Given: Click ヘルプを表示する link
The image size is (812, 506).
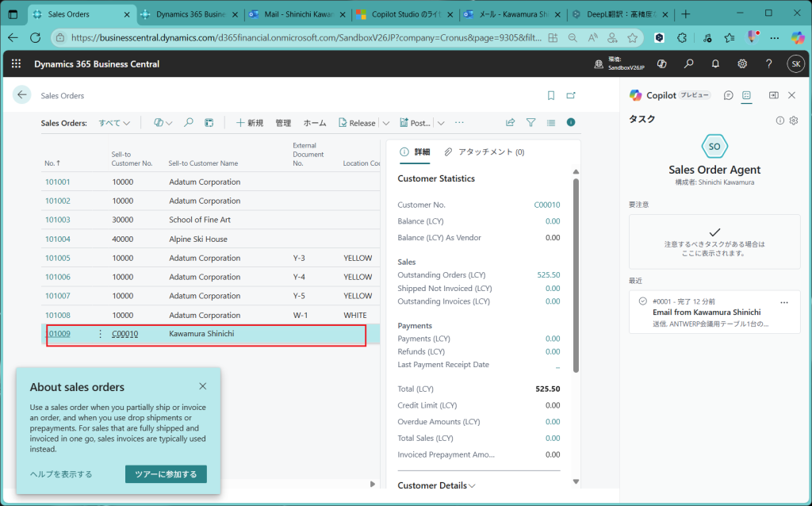Looking at the screenshot, I should [61, 474].
